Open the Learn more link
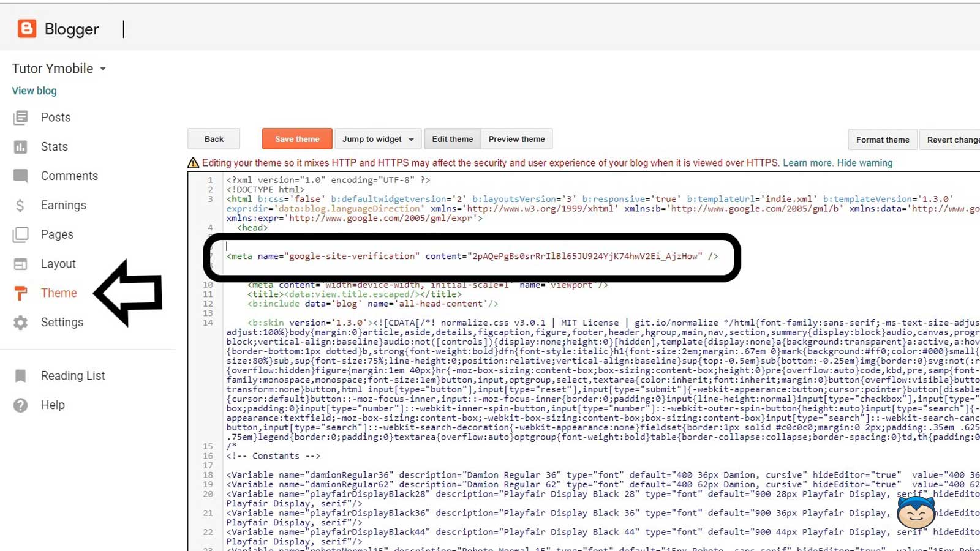The height and width of the screenshot is (551, 980). click(x=807, y=163)
